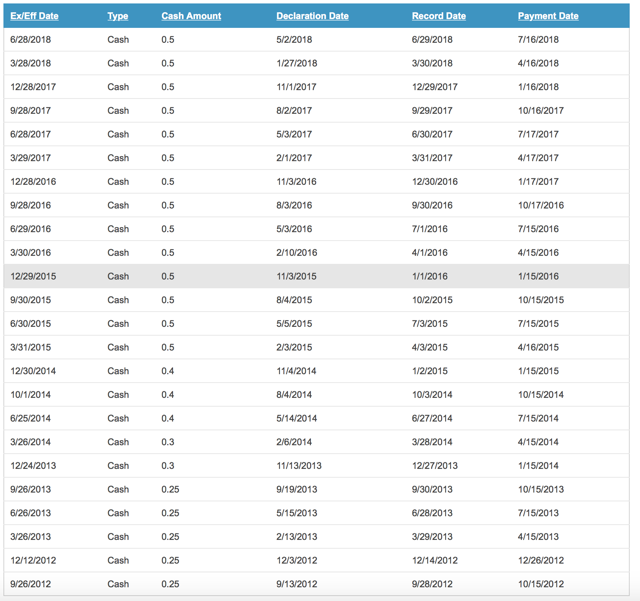The height and width of the screenshot is (601, 640).
Task: Select declaration date 5/14/2014
Action: [297, 418]
